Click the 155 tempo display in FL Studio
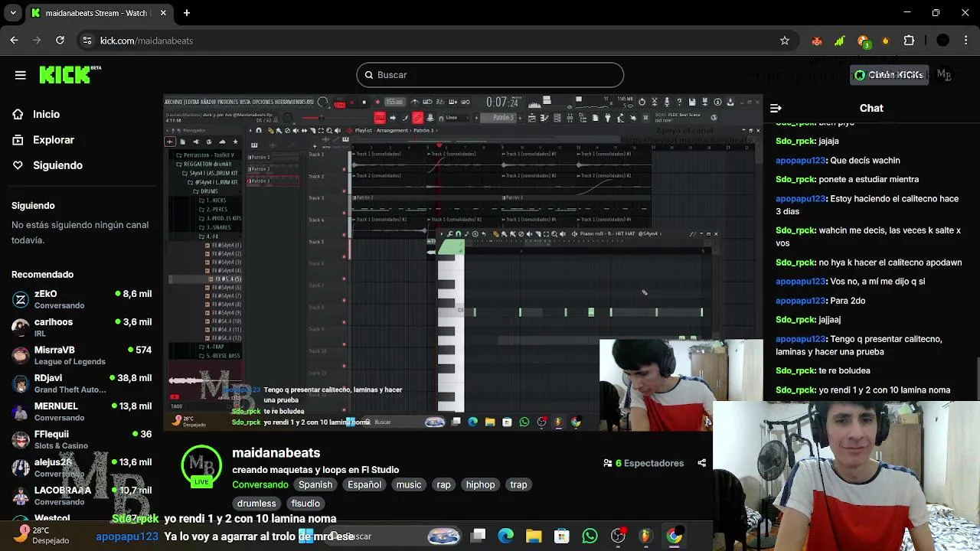The height and width of the screenshot is (551, 980). [x=394, y=102]
